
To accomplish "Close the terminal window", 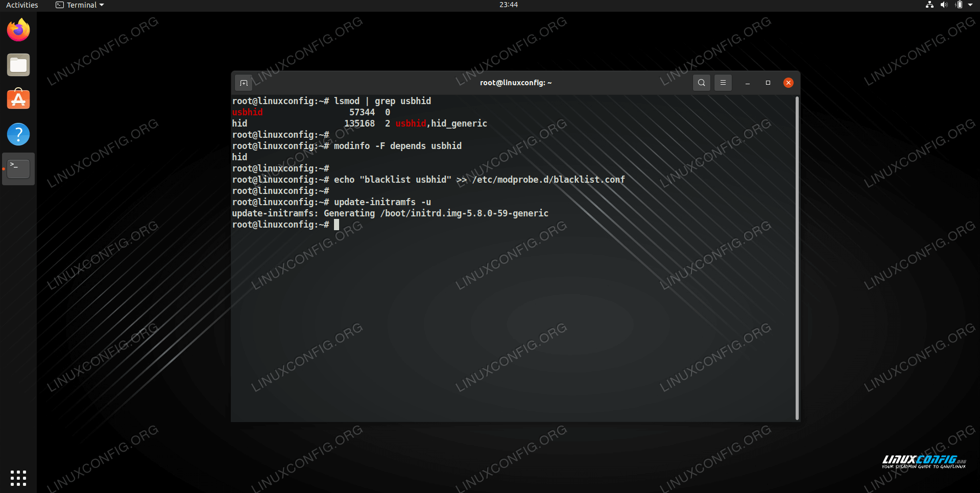I will click(788, 83).
